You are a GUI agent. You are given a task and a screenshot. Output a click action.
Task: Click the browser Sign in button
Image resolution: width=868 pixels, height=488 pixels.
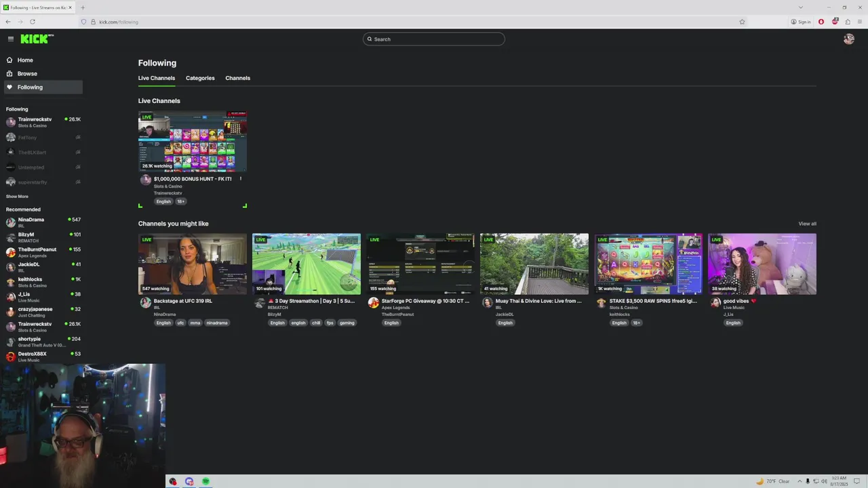pos(801,22)
